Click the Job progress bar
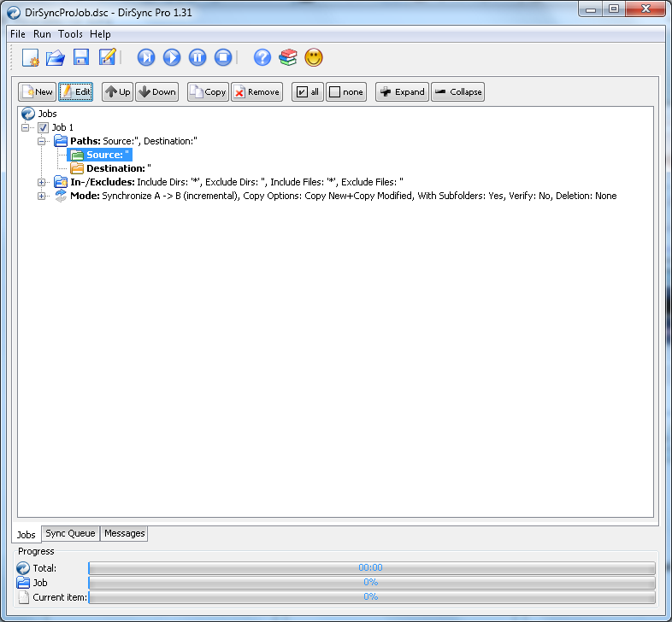This screenshot has height=622, width=672. coord(372,582)
